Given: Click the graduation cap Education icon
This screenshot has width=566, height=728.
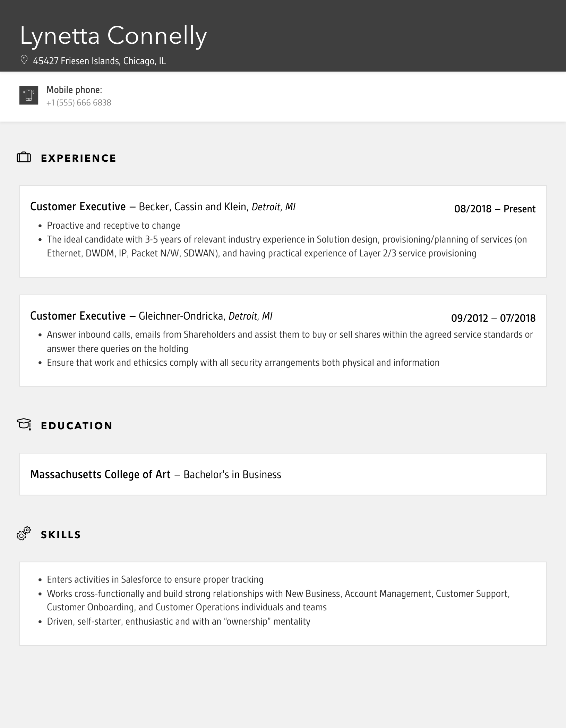Looking at the screenshot, I should click(24, 424).
